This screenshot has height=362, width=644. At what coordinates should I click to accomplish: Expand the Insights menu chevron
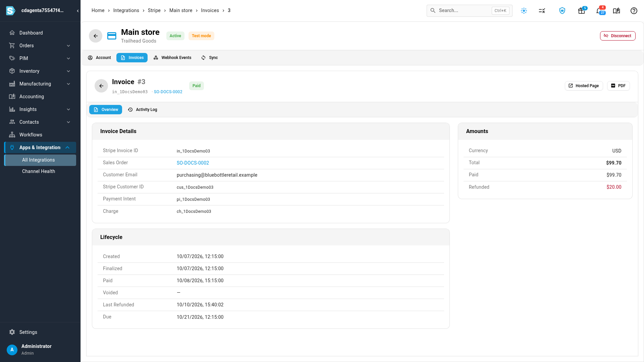click(x=68, y=109)
